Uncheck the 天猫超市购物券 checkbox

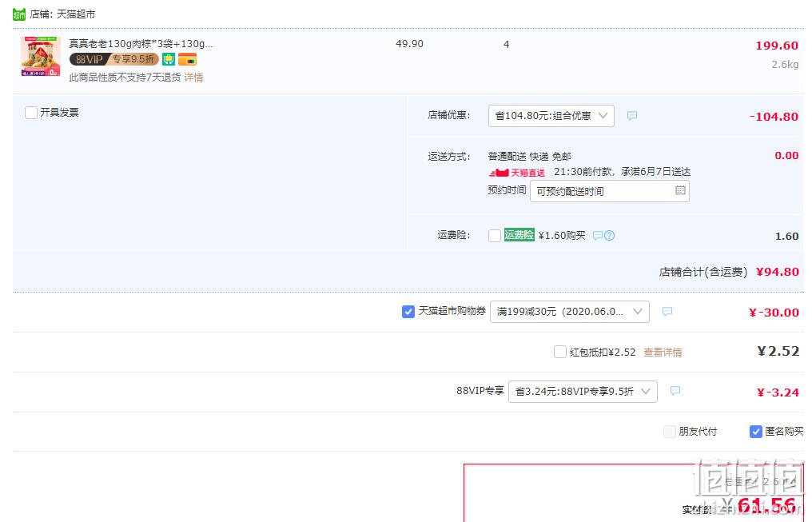coord(408,311)
